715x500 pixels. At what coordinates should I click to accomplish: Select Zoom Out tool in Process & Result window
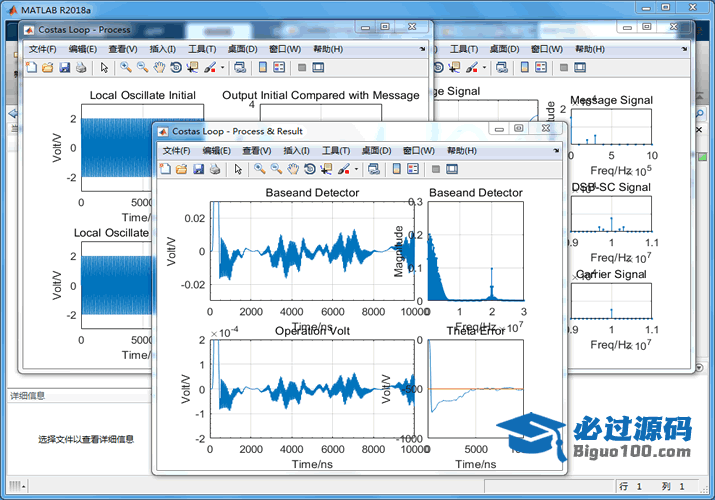(276, 169)
